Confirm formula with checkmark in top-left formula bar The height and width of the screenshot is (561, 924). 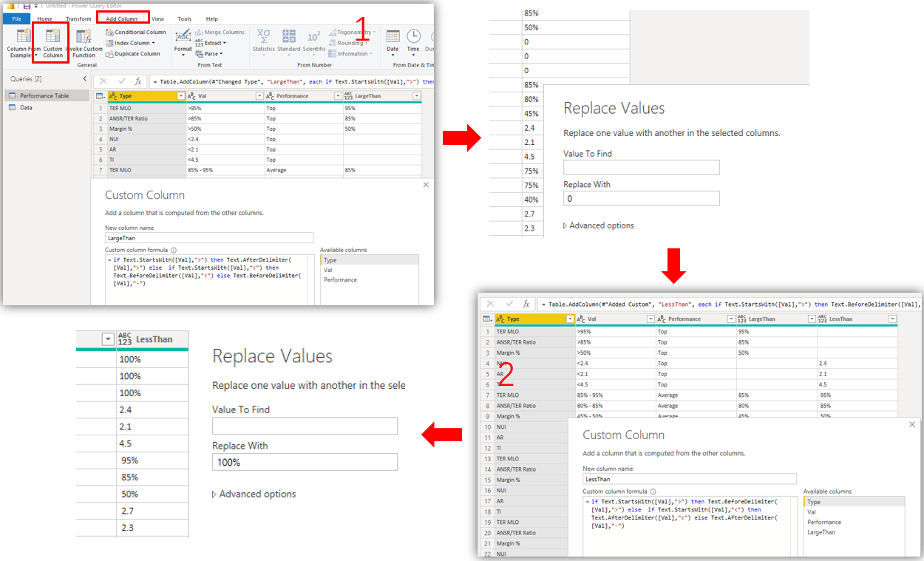122,81
